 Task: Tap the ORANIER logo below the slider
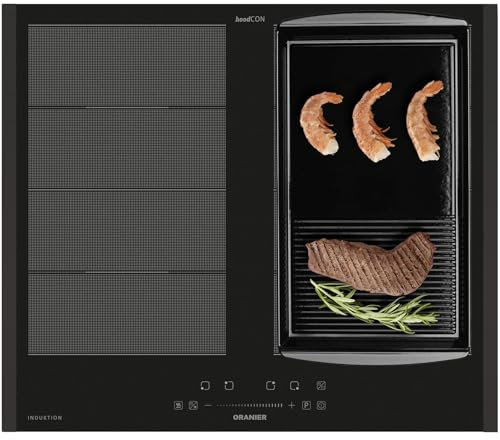[250, 417]
